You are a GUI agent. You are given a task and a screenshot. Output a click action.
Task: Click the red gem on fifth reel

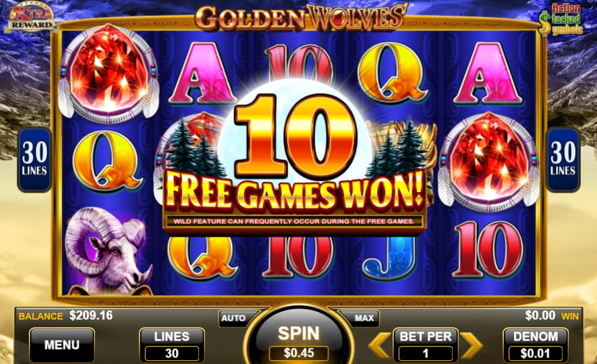click(x=488, y=162)
